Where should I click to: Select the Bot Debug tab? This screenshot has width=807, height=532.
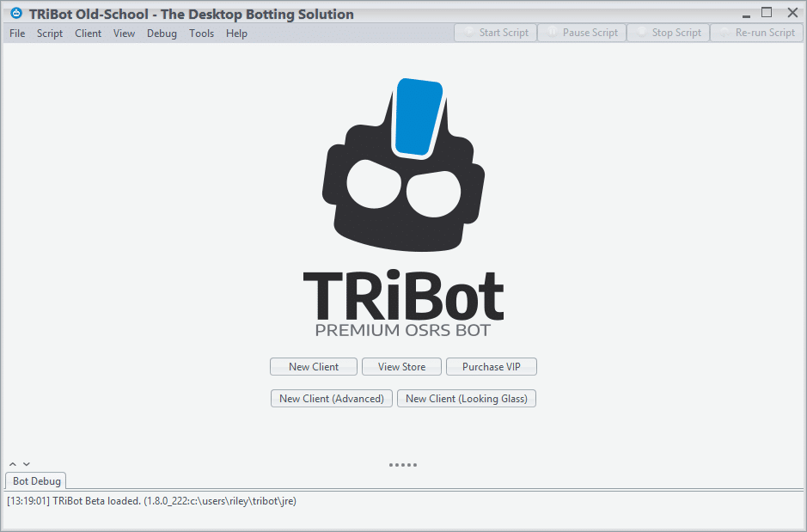click(x=37, y=481)
